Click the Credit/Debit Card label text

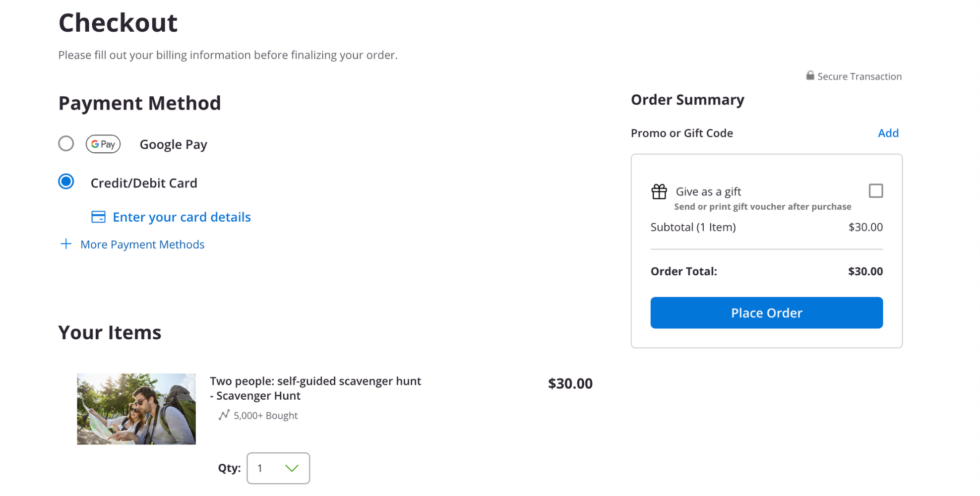(144, 183)
